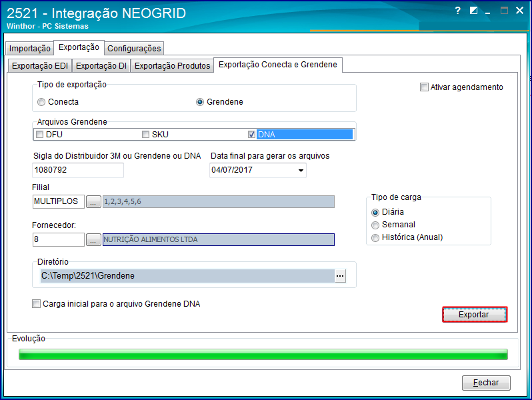Click the NUTRIÇÃO ALIMENTOS LTDA field

pos(219,239)
